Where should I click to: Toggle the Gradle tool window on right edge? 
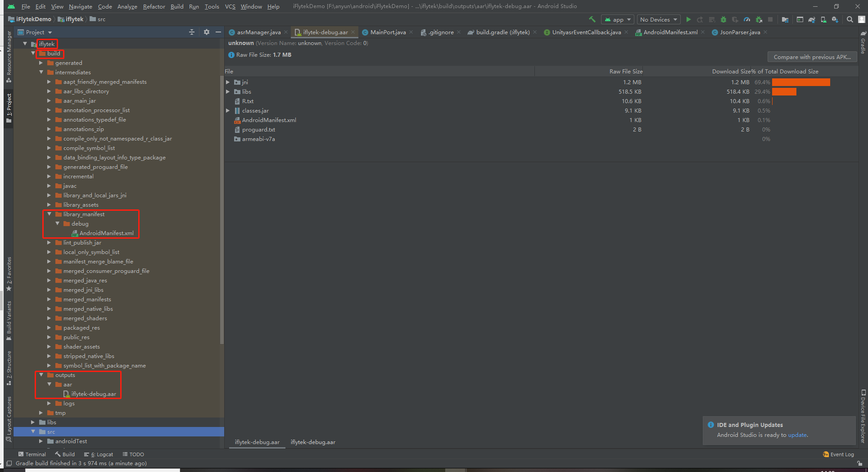[x=863, y=42]
